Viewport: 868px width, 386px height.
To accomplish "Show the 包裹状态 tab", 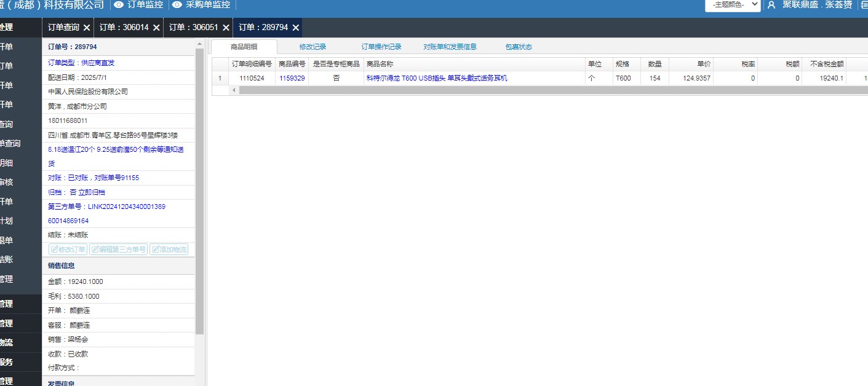I will click(x=519, y=47).
